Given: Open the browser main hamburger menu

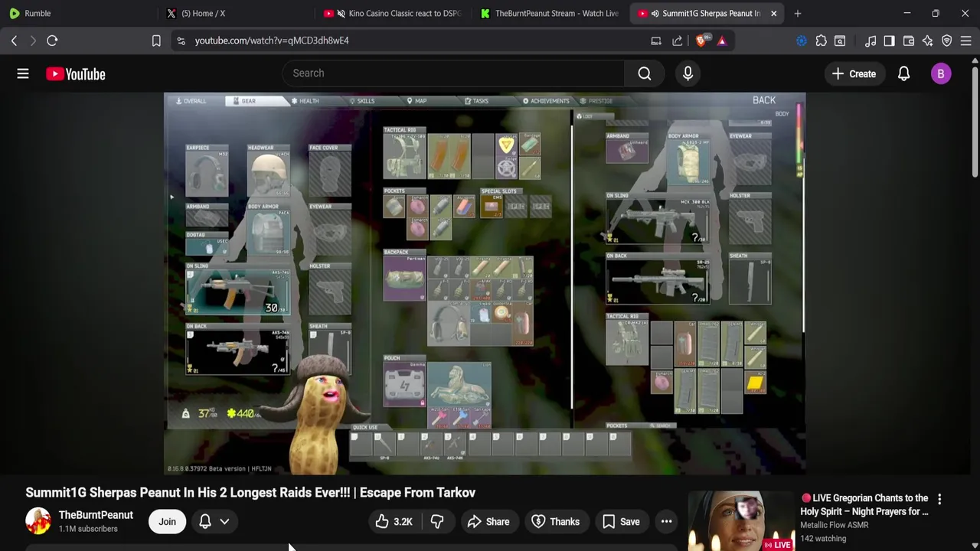Looking at the screenshot, I should [x=966, y=41].
